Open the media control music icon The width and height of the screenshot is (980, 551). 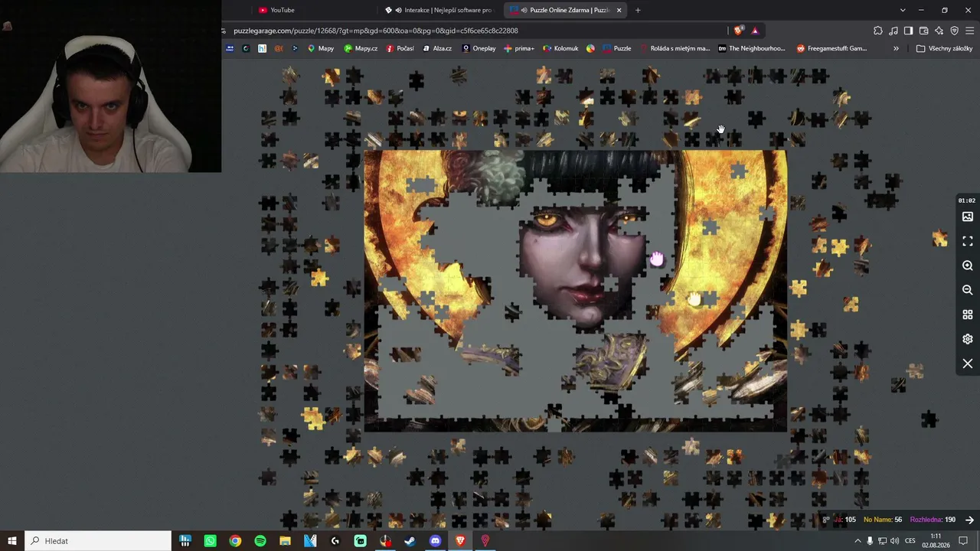(893, 31)
